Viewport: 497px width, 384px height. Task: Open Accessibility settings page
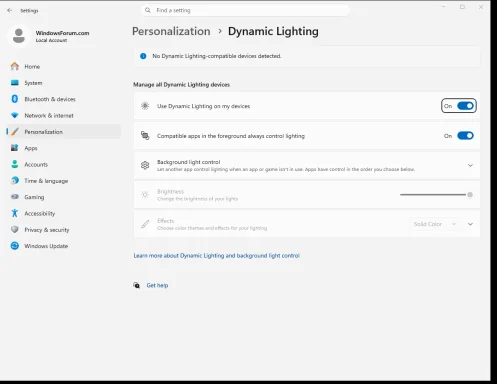[63, 213]
